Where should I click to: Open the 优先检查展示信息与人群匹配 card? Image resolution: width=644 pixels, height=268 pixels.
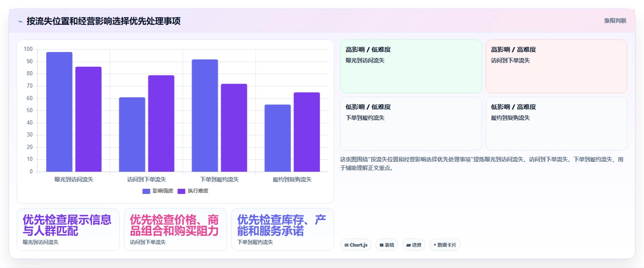click(68, 229)
